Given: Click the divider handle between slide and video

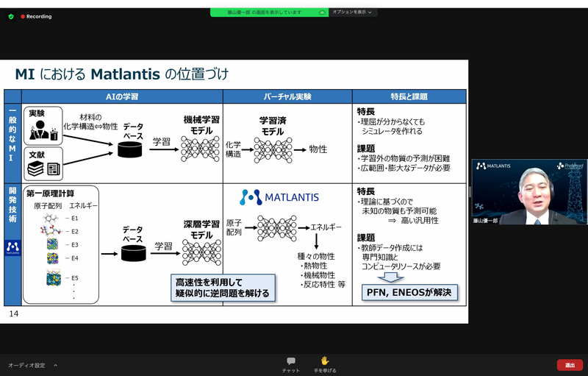Looking at the screenshot, I should point(470,192).
